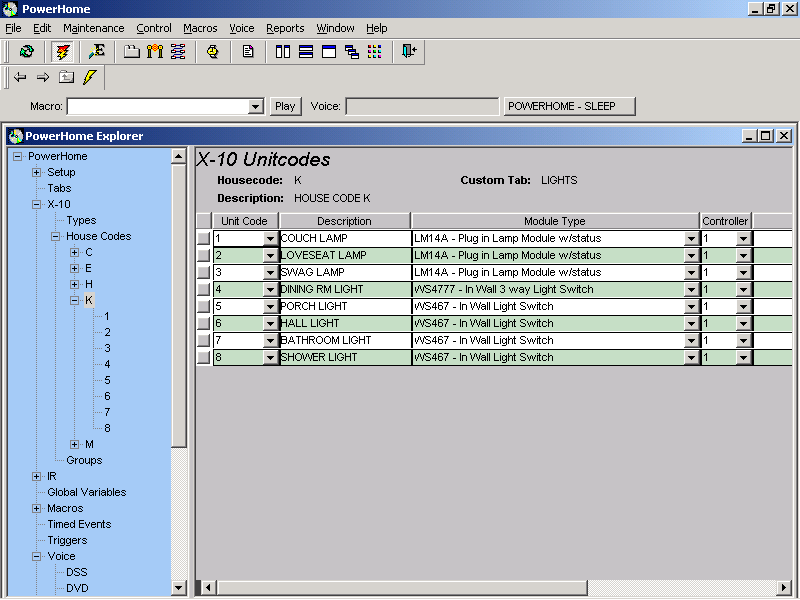Click the folder tabs toolbar icon
Viewport: 800px width, 600px height.
132,52
